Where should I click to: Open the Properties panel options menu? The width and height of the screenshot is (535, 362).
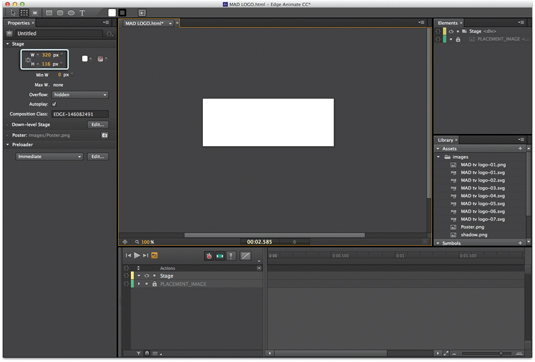point(106,23)
